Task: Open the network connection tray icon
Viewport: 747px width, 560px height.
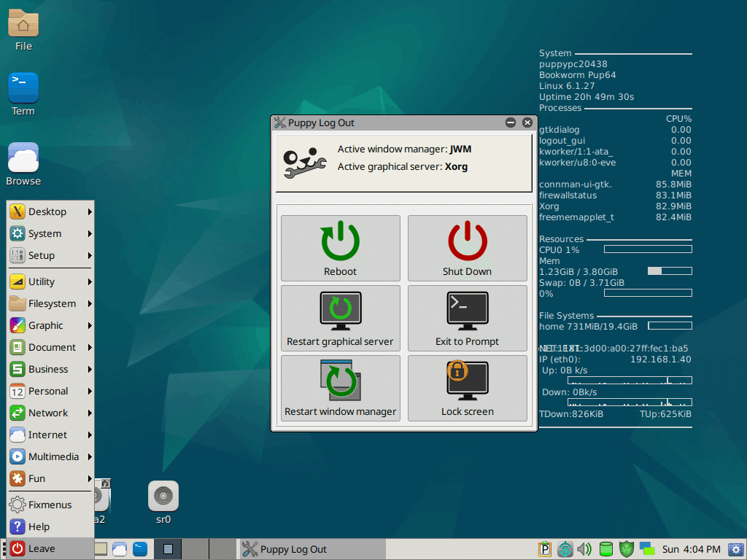Action: [x=565, y=549]
